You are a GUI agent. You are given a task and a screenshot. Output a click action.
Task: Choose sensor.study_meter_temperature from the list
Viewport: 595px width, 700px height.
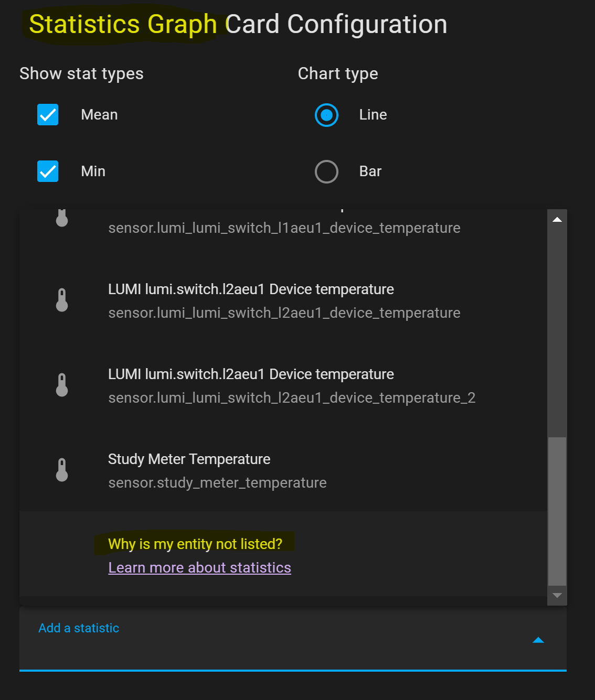[217, 482]
